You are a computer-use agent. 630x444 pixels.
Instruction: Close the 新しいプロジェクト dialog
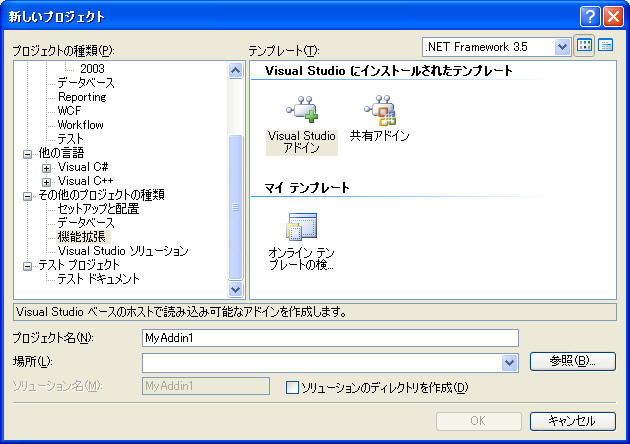point(613,16)
